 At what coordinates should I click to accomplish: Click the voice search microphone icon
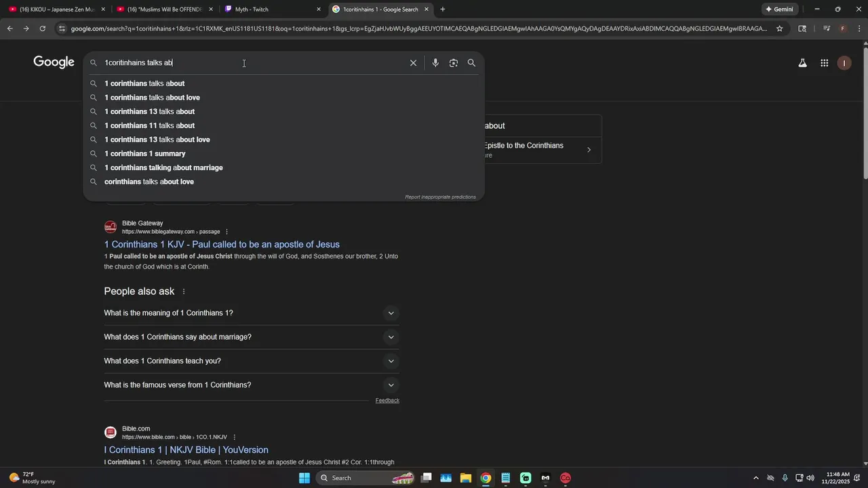click(x=435, y=63)
